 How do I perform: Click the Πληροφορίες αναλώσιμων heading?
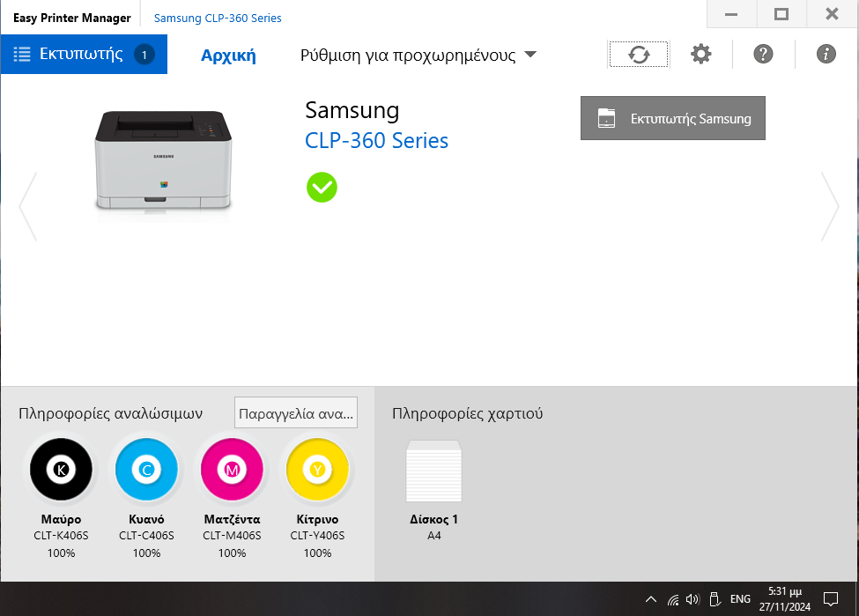(111, 413)
